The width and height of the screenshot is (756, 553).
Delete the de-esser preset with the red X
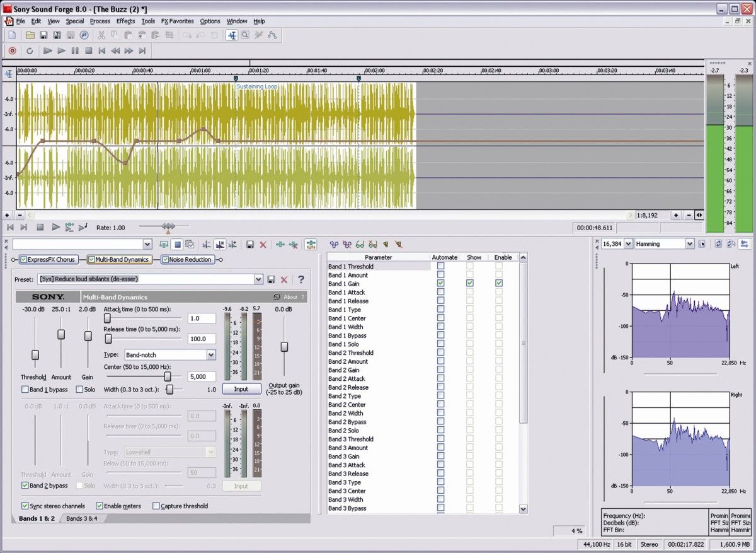point(284,279)
